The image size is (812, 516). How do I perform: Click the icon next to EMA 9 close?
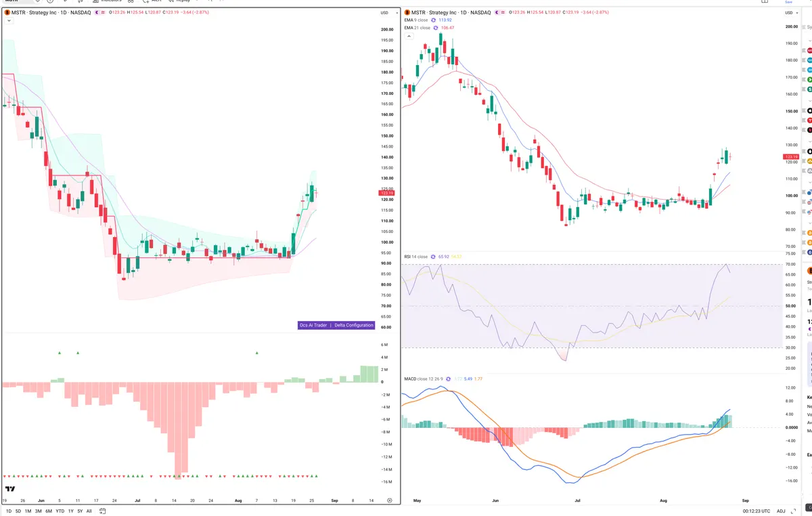tap(434, 20)
